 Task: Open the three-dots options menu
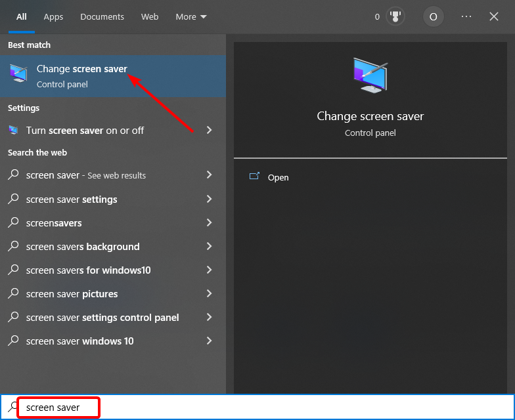(466, 16)
